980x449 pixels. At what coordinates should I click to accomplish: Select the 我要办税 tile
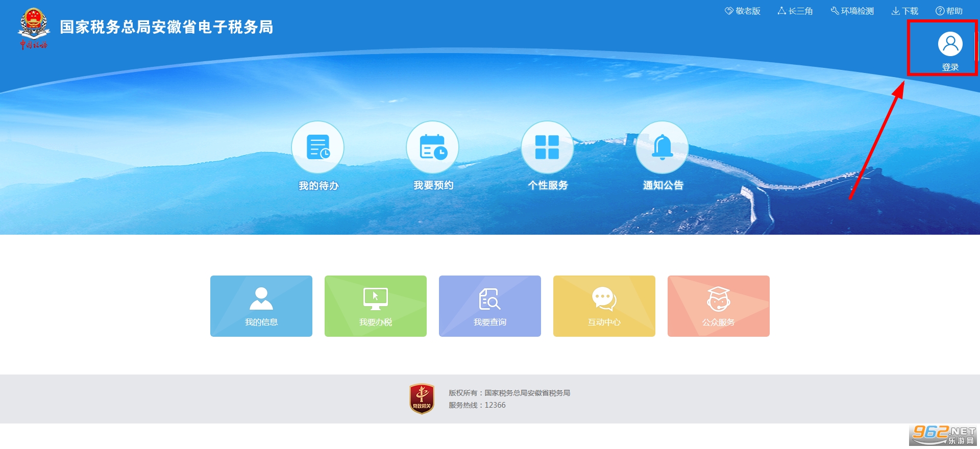pyautogui.click(x=376, y=306)
